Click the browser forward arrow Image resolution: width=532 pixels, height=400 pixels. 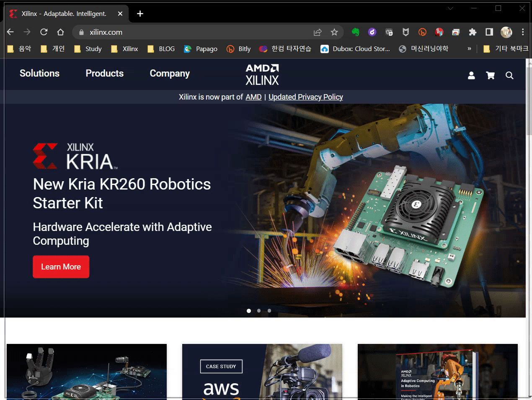27,32
